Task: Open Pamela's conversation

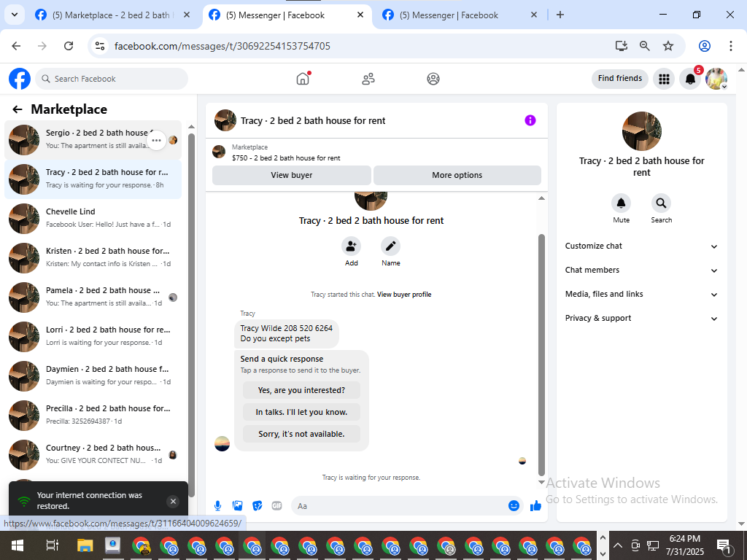Action: pyautogui.click(x=93, y=297)
